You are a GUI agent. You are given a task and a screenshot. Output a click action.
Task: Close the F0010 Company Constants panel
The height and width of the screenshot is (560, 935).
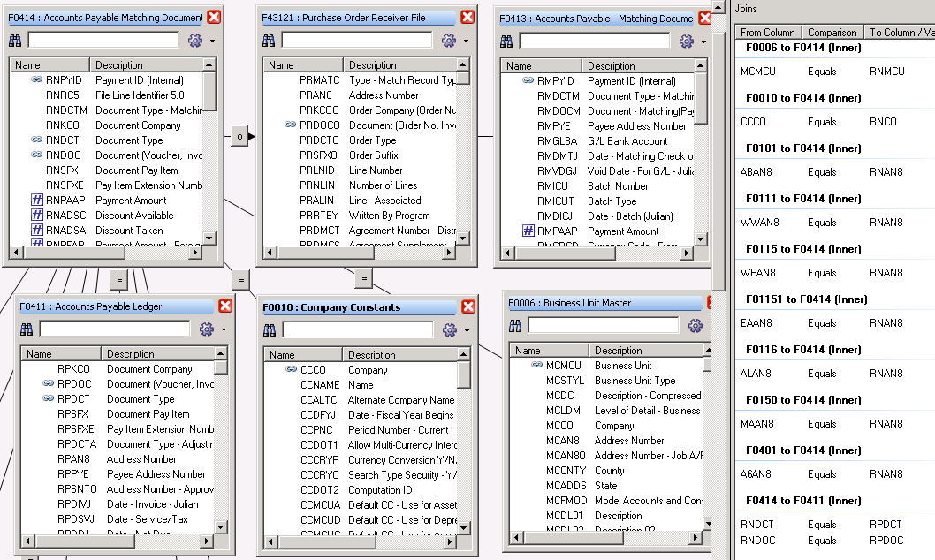(467, 306)
